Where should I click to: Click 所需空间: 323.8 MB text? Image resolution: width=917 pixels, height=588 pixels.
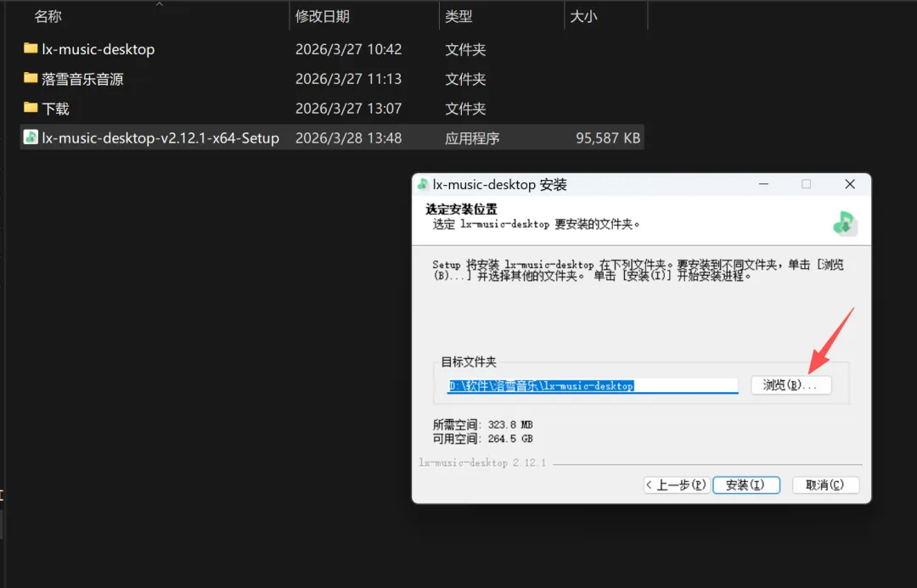482,424
